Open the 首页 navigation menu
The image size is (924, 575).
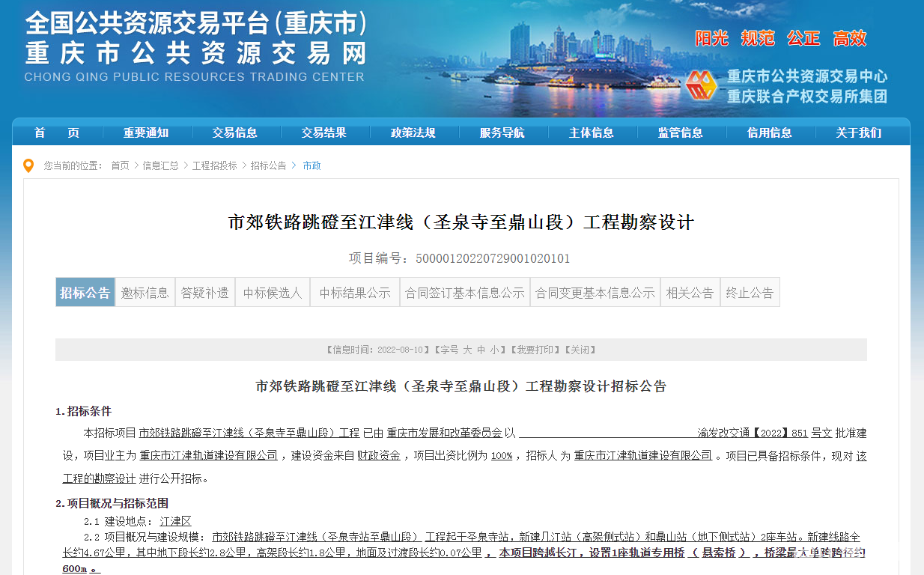click(x=57, y=133)
